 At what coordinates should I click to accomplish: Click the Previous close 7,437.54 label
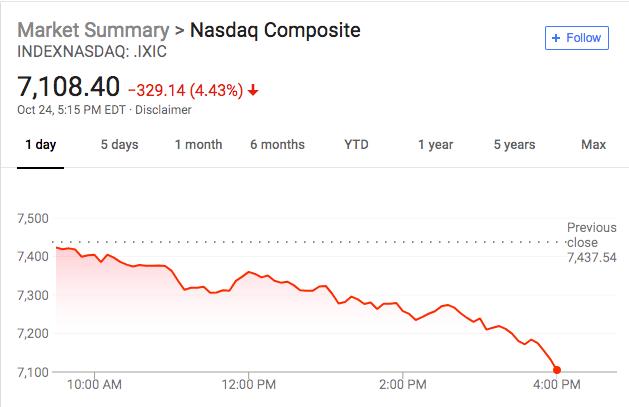[x=591, y=242]
